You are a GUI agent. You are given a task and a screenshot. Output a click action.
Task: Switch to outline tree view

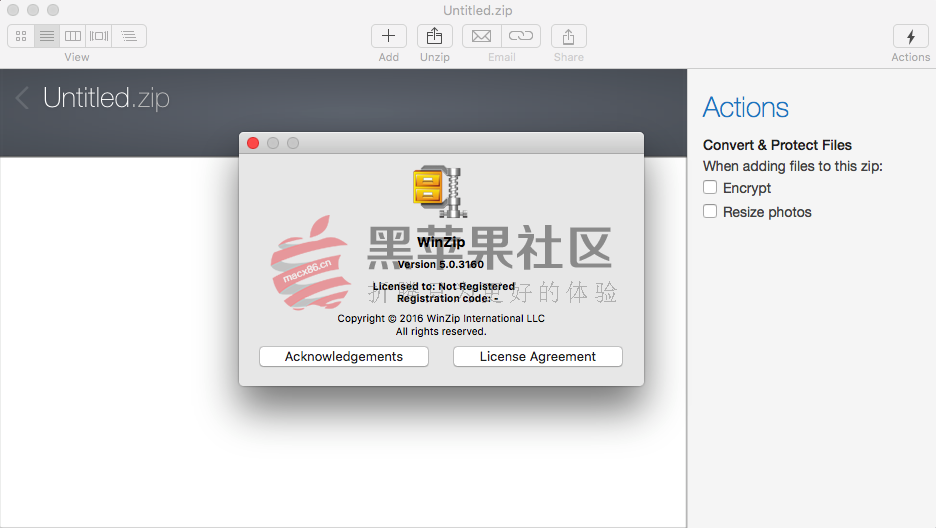coord(129,36)
